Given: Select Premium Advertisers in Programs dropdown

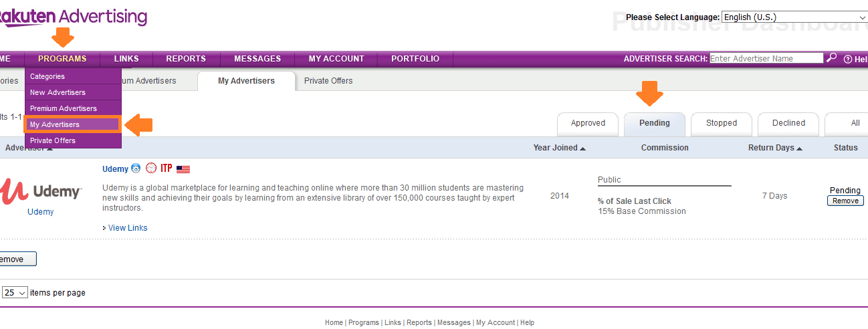Looking at the screenshot, I should coord(74,108).
